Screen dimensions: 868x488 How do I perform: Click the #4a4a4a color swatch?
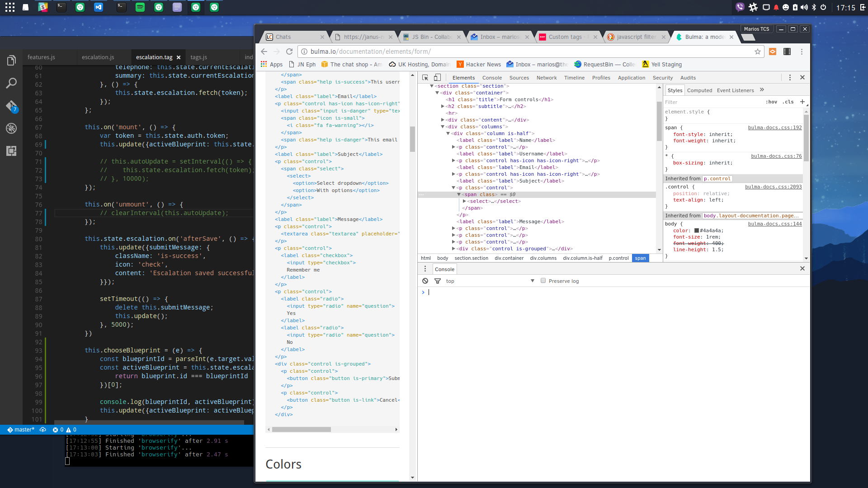point(697,230)
